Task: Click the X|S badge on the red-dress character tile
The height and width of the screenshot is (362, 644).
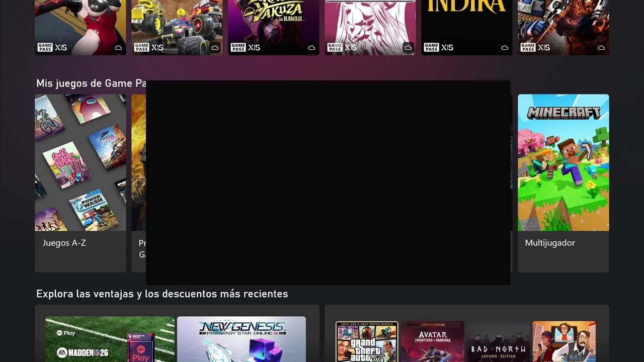Action: 61,47
